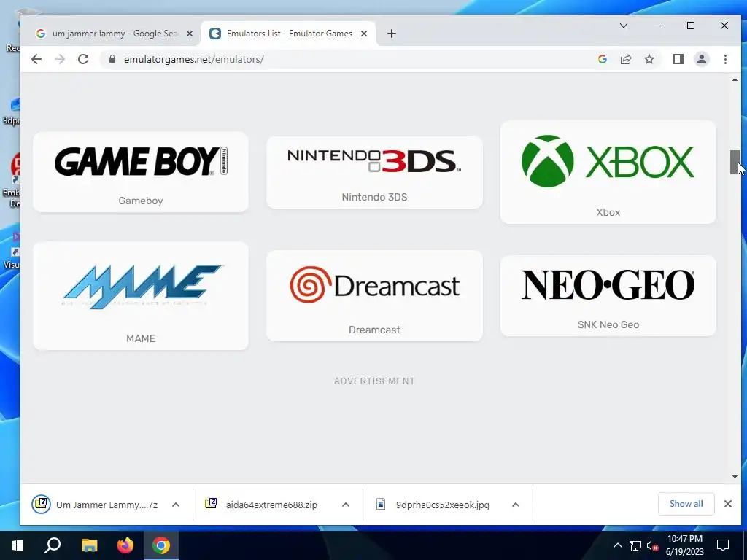Open the 9dprha0cs52xeeok.jpg download
This screenshot has width=747, height=560.
point(433,505)
